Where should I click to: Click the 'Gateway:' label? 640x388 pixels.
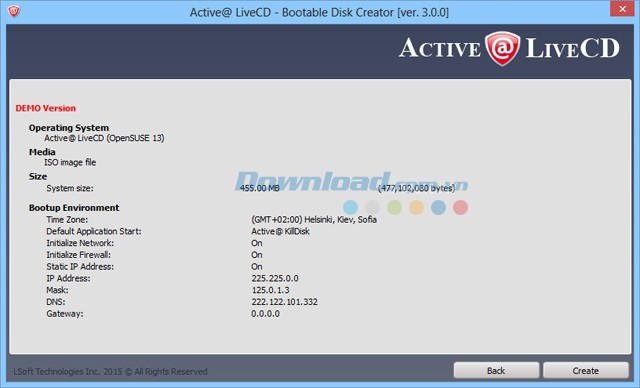(x=64, y=314)
